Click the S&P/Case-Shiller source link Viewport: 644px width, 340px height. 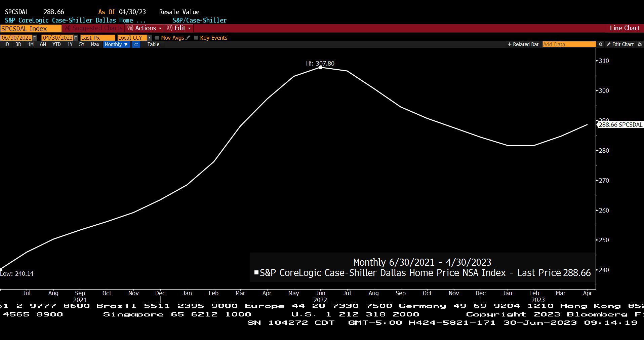[x=200, y=20]
